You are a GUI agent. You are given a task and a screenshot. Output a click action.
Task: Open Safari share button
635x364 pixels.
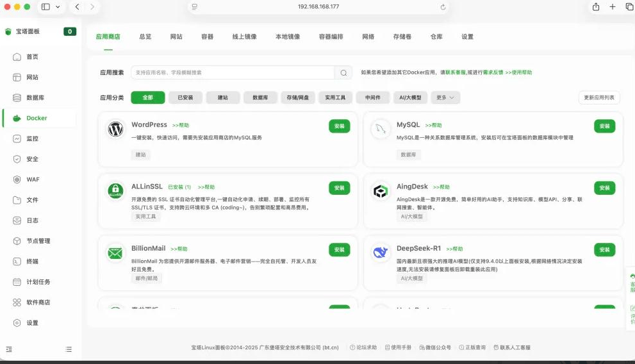coord(596,7)
